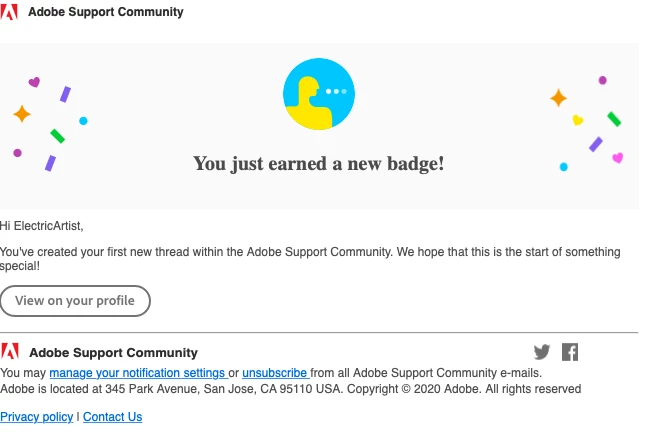Viewport: 658px width, 443px height.
Task: Click the footer Adobe Support Community text
Action: click(x=113, y=353)
